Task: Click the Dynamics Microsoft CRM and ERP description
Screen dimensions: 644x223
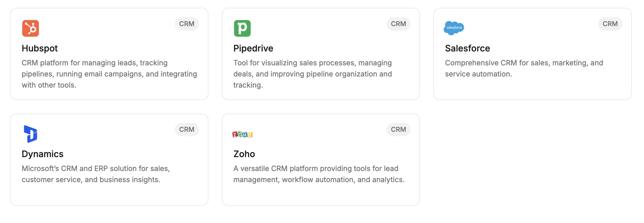Action: point(96,174)
